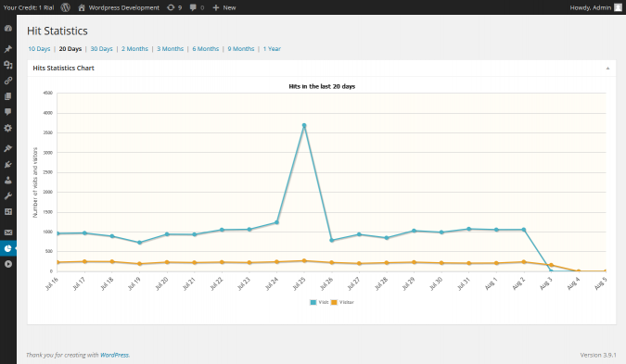Open the WordPress link in the footer
This screenshot has height=364, width=626.
[115, 355]
